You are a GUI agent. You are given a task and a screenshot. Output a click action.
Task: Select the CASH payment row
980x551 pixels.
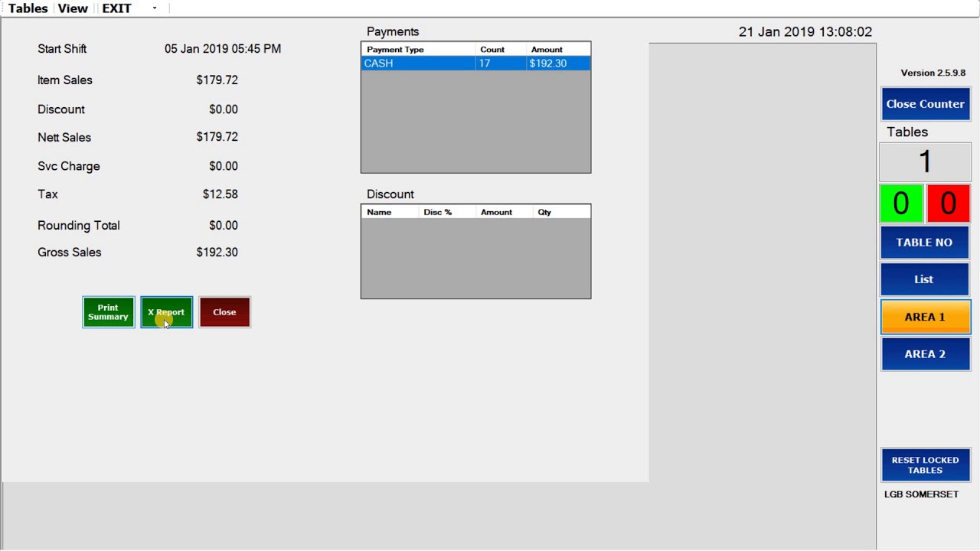pyautogui.click(x=475, y=64)
